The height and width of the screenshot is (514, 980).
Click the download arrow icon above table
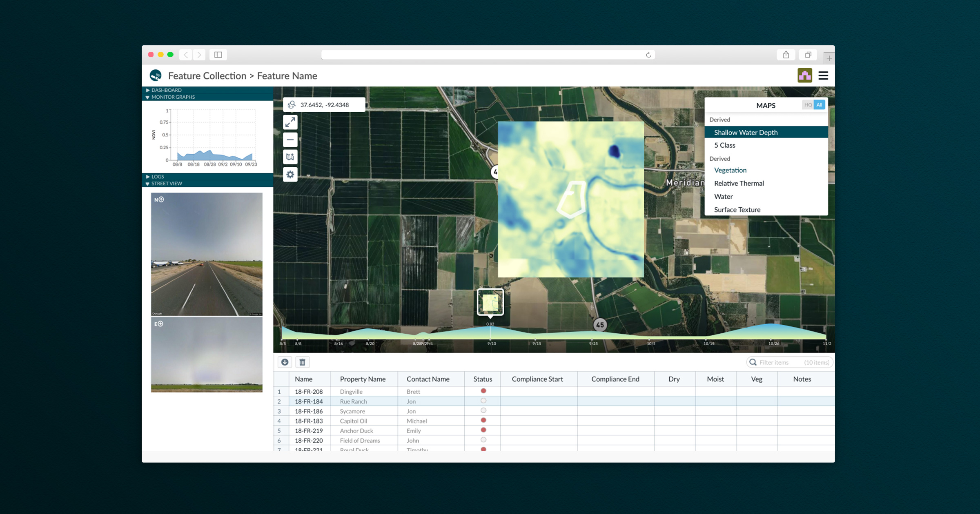tap(285, 362)
